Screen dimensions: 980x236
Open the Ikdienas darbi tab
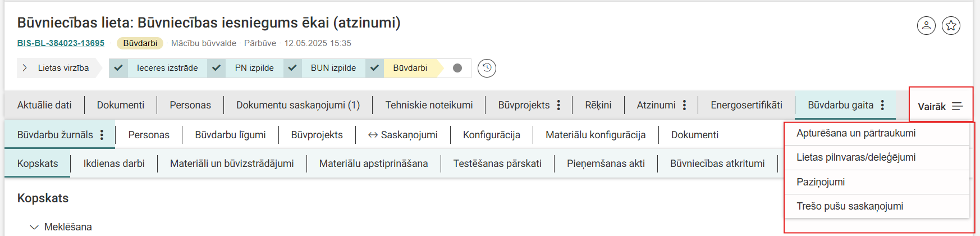coord(114,164)
